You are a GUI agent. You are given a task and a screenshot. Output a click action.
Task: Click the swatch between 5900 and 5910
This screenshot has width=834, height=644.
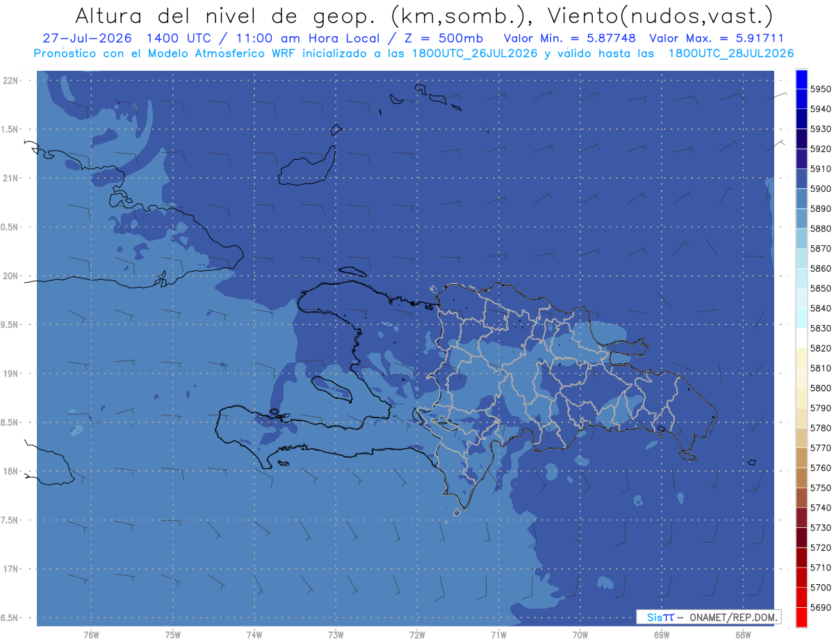[801, 179]
